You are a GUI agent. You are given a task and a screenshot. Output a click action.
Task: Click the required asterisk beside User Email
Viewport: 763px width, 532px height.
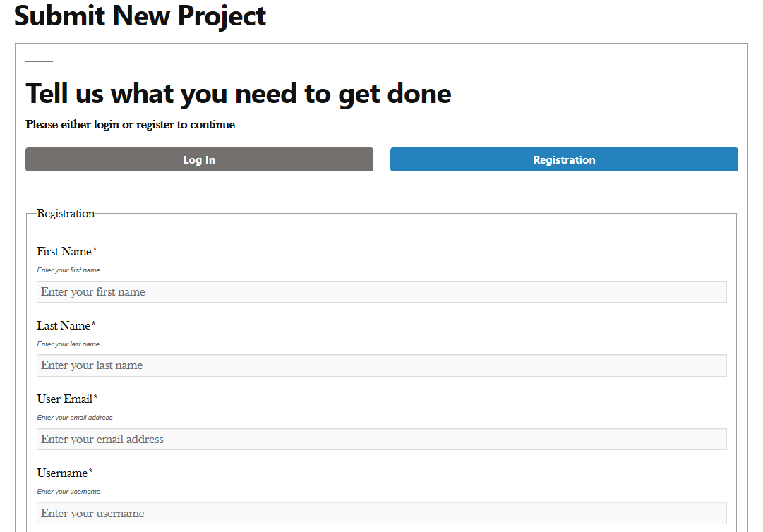click(96, 397)
